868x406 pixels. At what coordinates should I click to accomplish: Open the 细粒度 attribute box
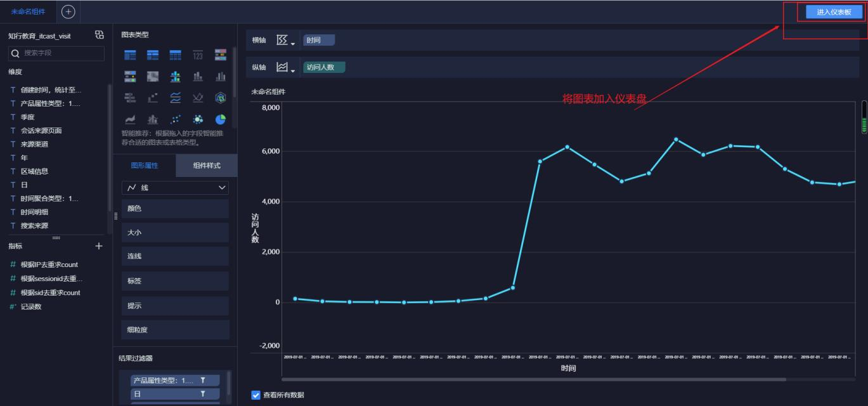click(x=175, y=330)
